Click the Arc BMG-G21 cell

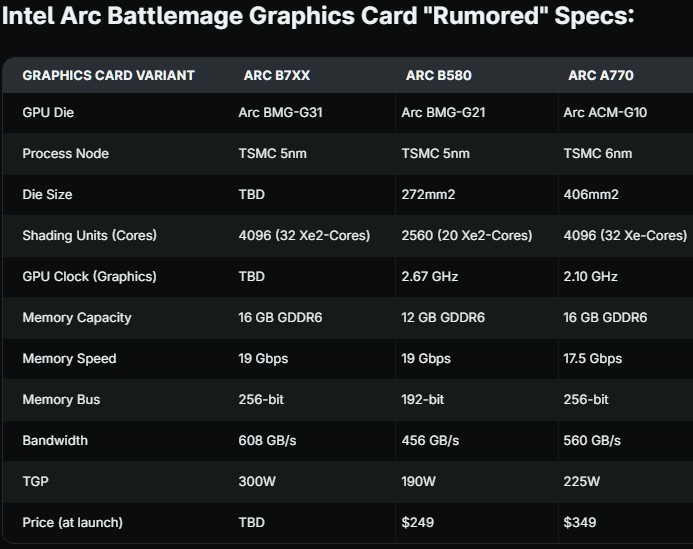click(x=443, y=113)
